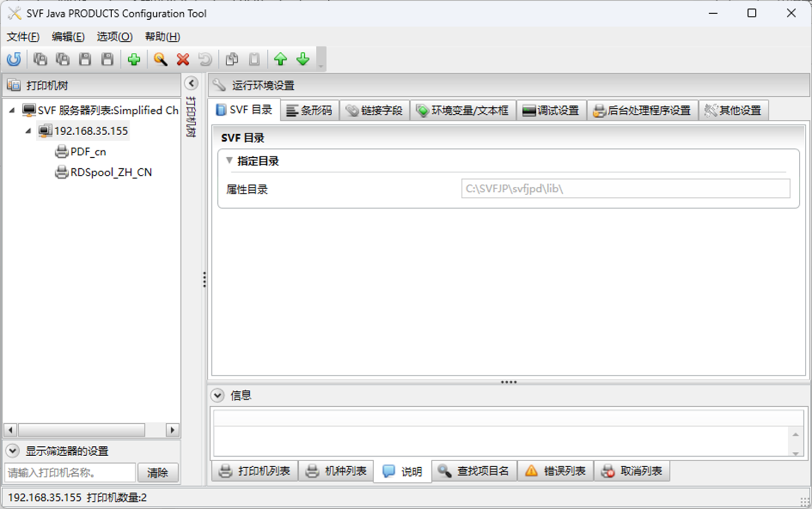This screenshot has height=509, width=812.
Task: Click the green up arrow icon
Action: [281, 59]
